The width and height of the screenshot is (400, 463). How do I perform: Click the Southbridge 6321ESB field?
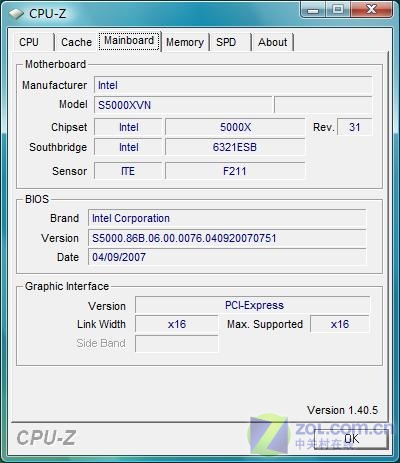(x=235, y=147)
